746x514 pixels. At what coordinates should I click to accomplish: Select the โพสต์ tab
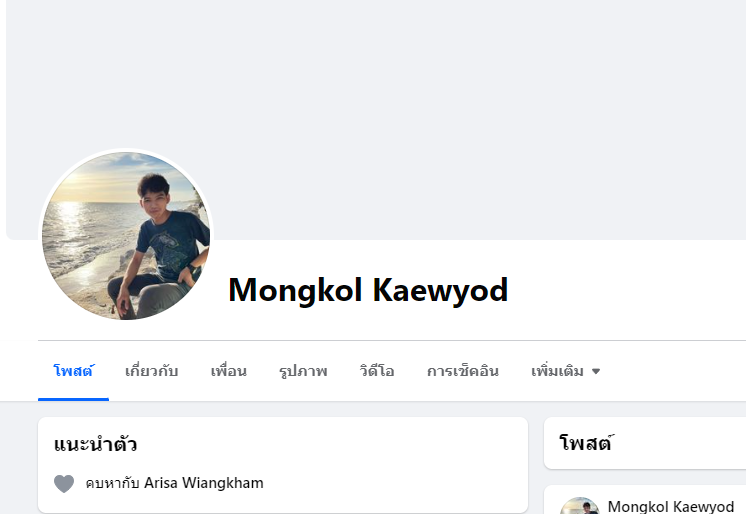[73, 371]
